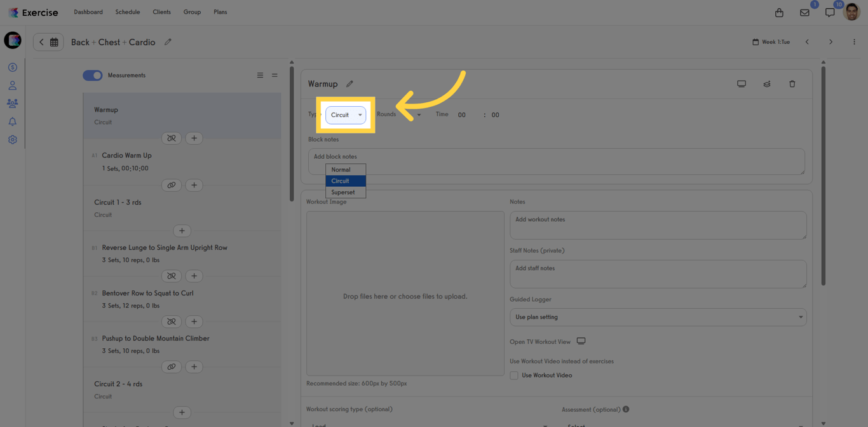Open the Clients menu
The height and width of the screenshot is (427, 868).
point(161,12)
